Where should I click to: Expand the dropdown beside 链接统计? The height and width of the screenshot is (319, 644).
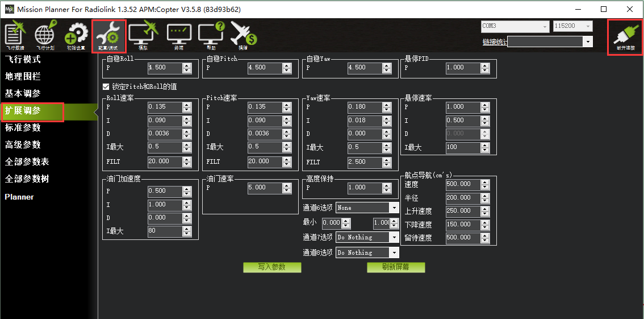pyautogui.click(x=589, y=42)
